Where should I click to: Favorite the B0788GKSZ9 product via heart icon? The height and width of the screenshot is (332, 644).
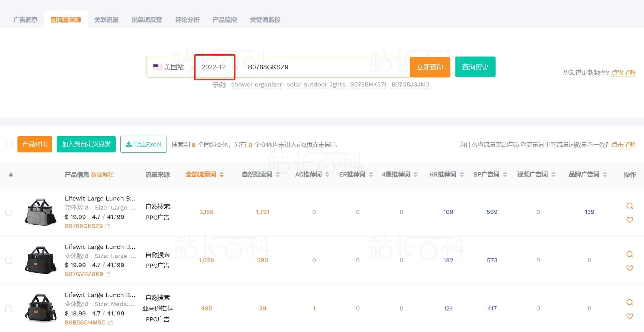[630, 220]
